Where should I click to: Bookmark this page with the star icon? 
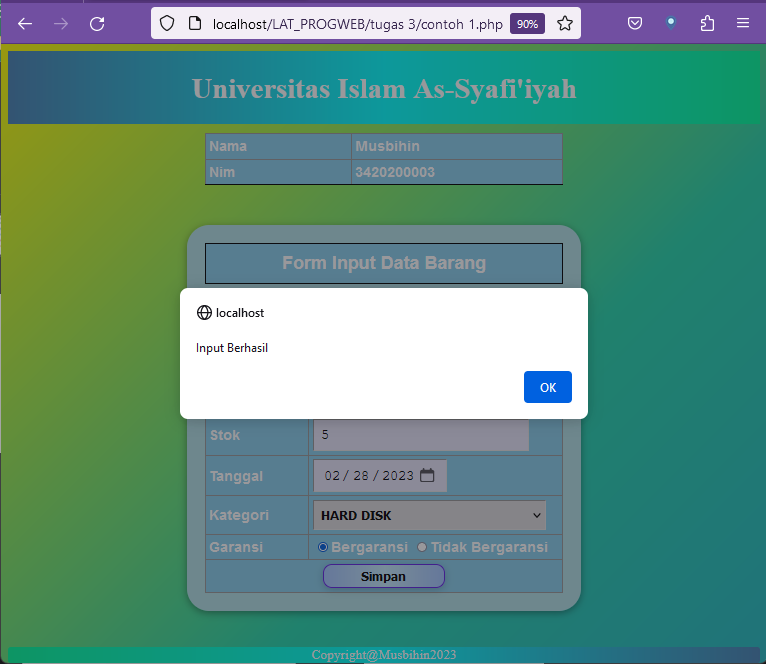(x=565, y=23)
